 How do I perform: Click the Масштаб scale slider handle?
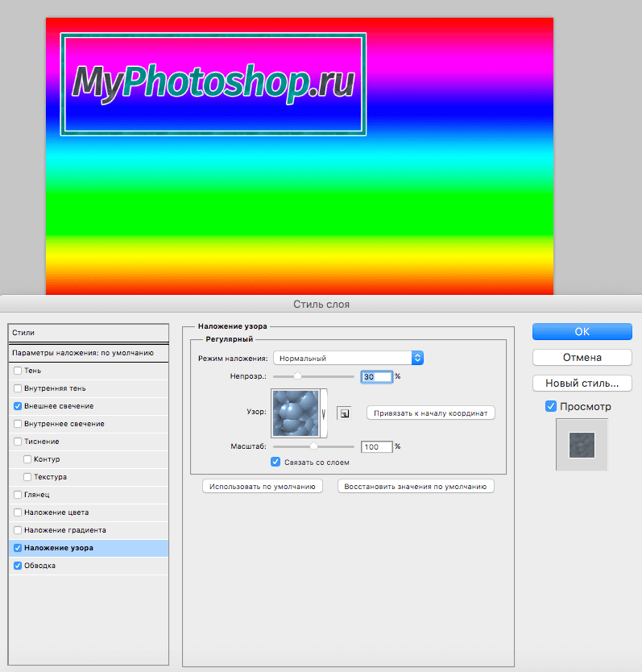click(313, 446)
